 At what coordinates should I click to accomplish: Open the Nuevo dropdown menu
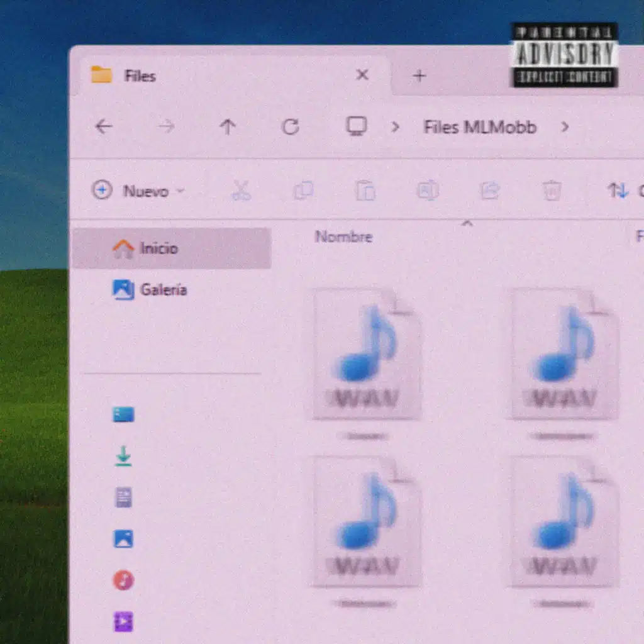(139, 191)
